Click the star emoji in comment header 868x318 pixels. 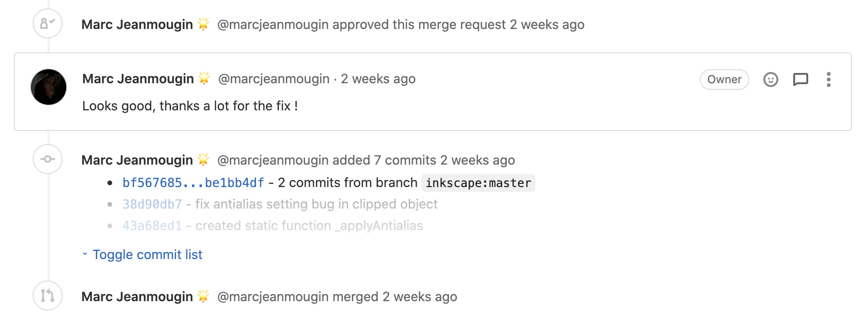(x=204, y=78)
